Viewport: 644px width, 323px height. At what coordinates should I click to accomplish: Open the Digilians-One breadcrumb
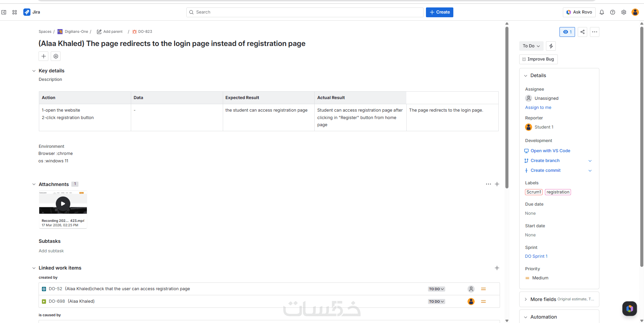click(76, 32)
